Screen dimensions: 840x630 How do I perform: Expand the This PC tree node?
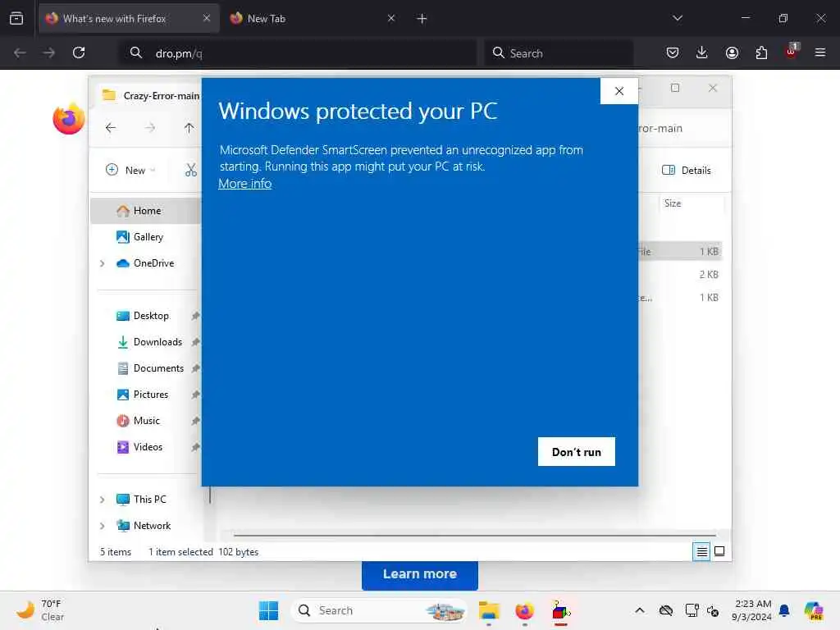pyautogui.click(x=103, y=500)
